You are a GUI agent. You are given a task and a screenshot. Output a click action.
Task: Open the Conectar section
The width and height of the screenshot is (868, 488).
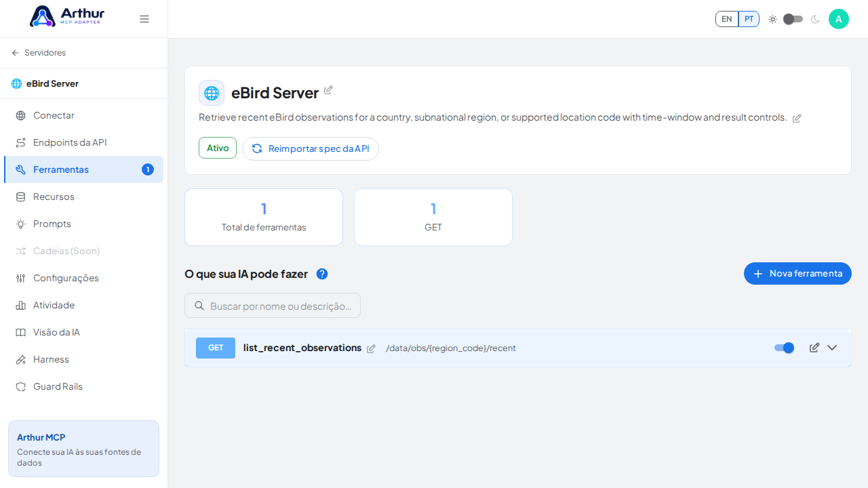point(83,115)
